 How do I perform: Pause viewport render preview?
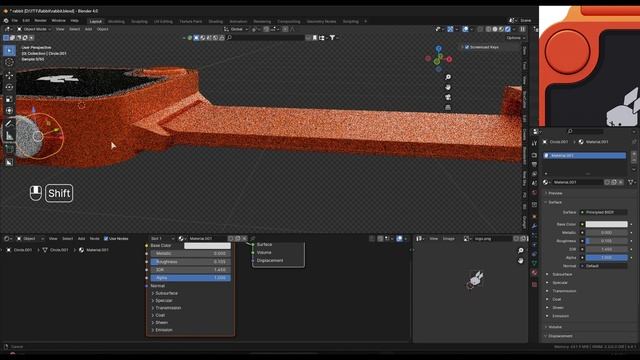(522, 29)
